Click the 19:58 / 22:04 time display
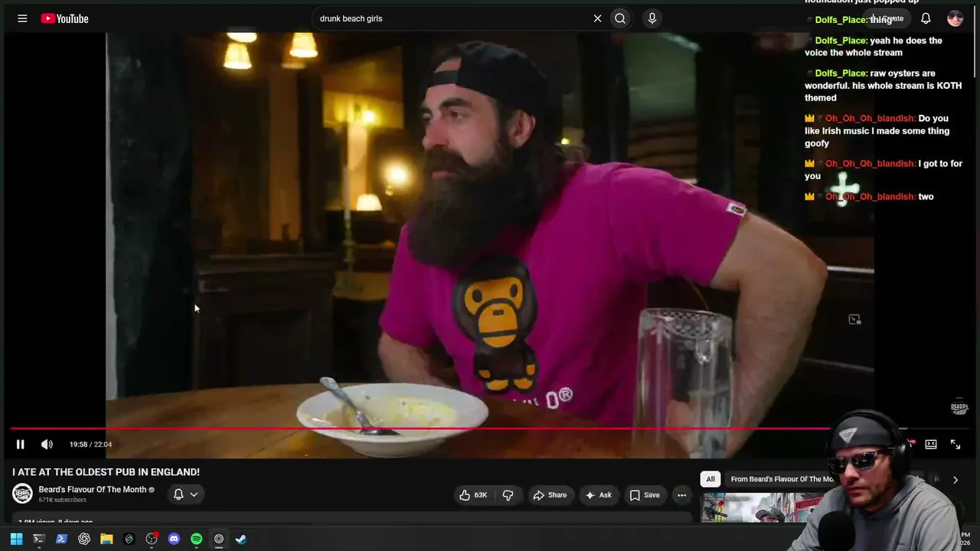 (90, 445)
